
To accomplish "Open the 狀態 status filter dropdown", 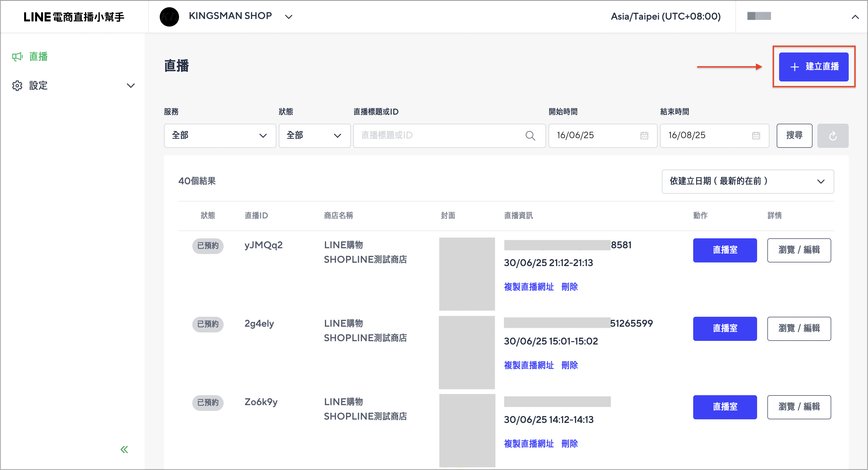I will [314, 135].
